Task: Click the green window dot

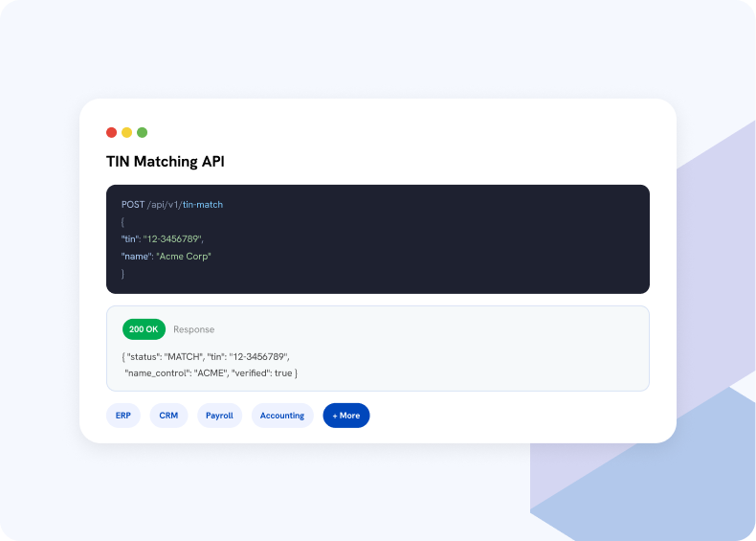Action: (x=143, y=132)
